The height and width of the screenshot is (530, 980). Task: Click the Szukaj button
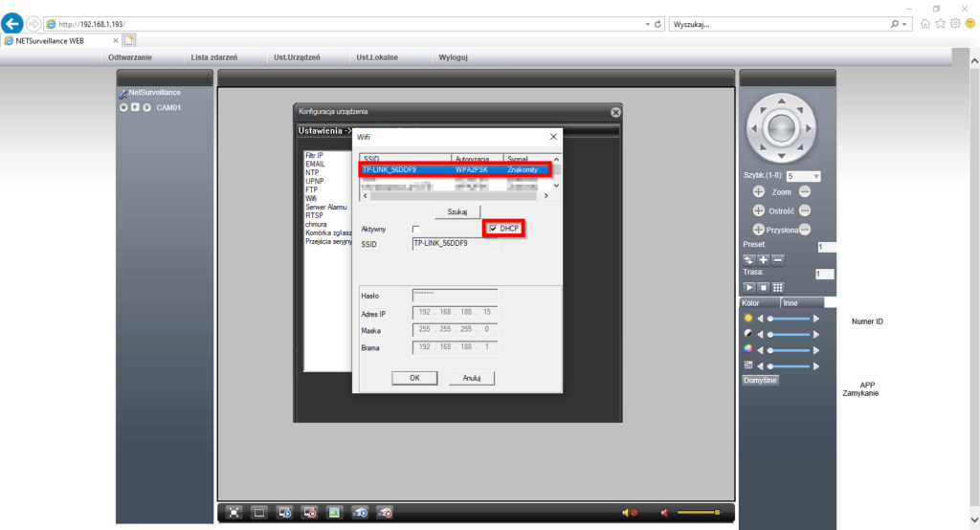[x=457, y=210]
